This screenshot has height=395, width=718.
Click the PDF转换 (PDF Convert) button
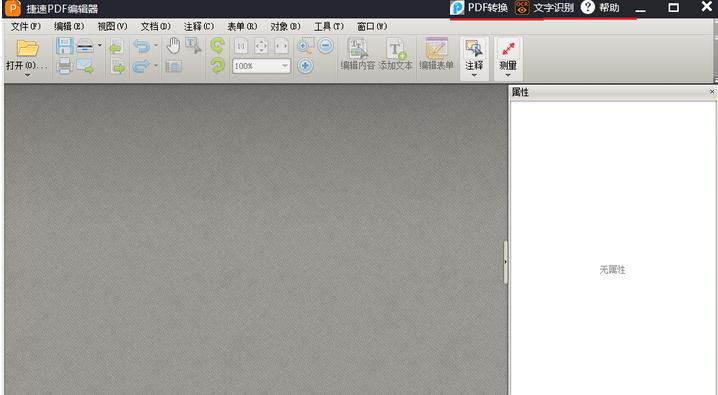[479, 8]
